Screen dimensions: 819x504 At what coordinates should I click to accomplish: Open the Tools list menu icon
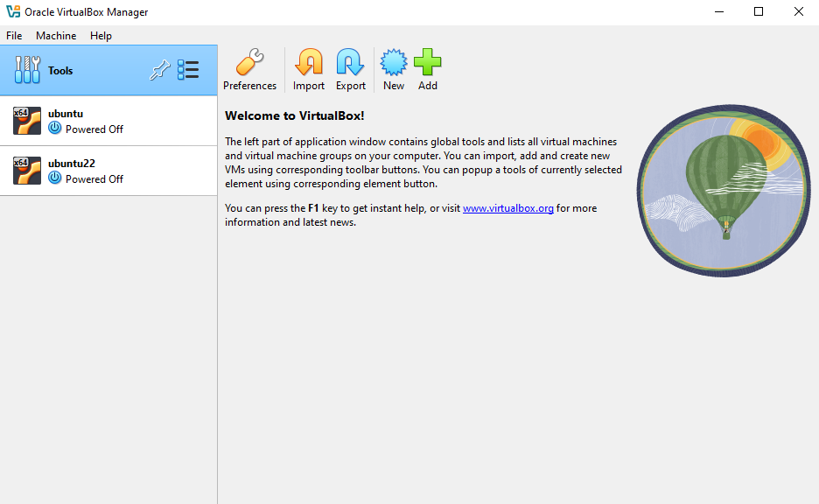[188, 71]
